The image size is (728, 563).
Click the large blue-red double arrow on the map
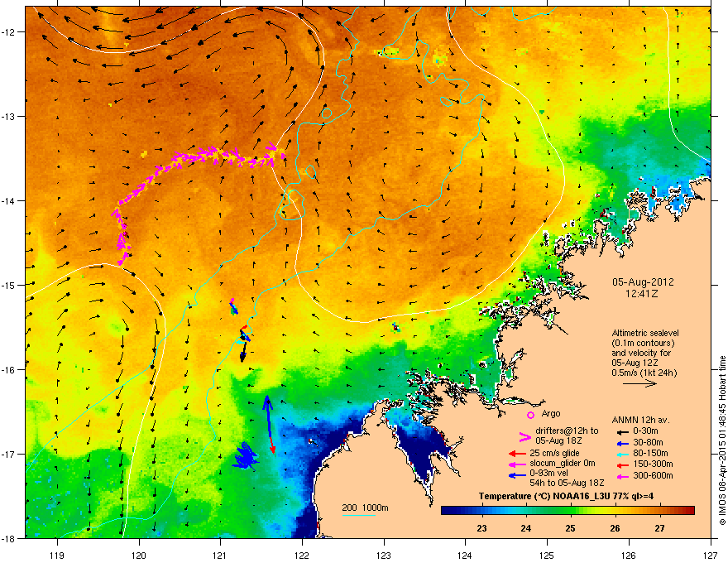270,424
